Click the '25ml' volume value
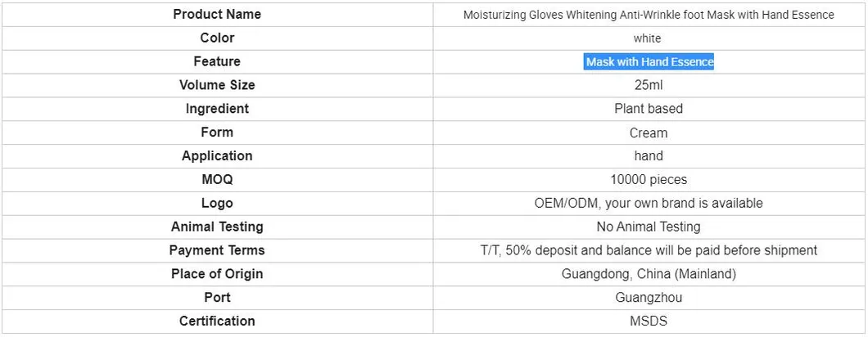Screen dimensions: 868x337 point(649,85)
